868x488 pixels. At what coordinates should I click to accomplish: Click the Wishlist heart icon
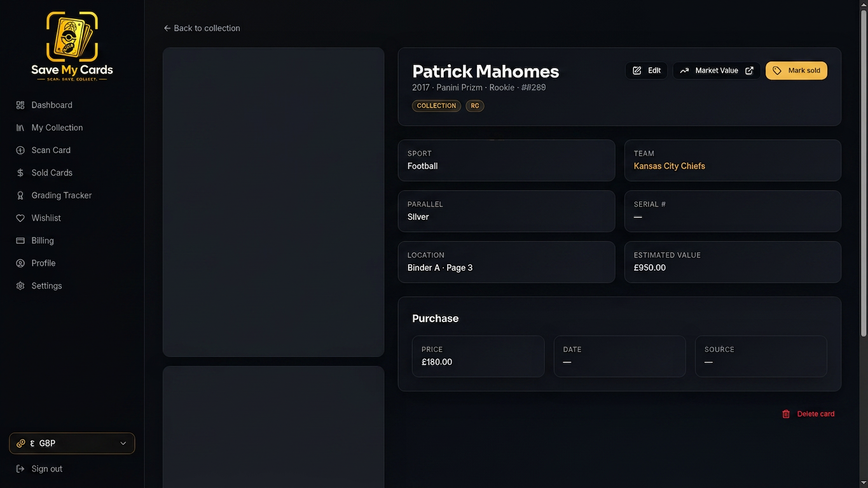[20, 218]
